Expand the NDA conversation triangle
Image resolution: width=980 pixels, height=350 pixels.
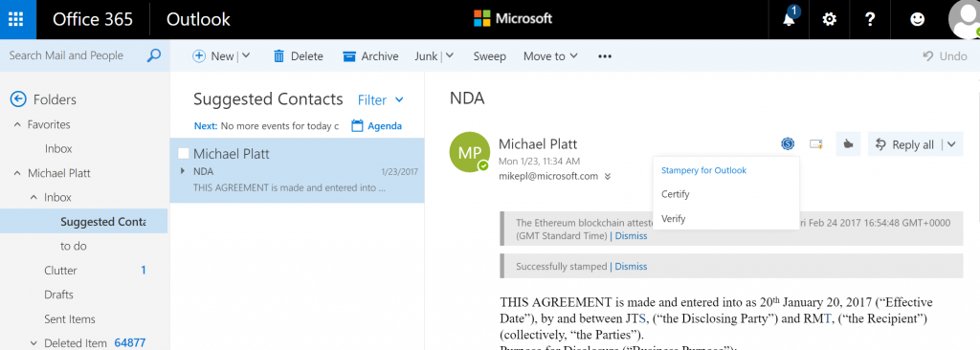183,170
